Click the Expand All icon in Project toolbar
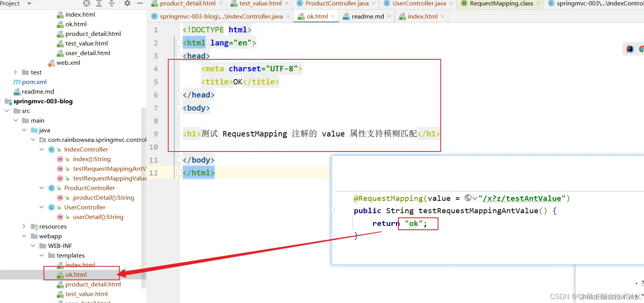Image resolution: width=644 pixels, height=303 pixels. click(99, 3)
